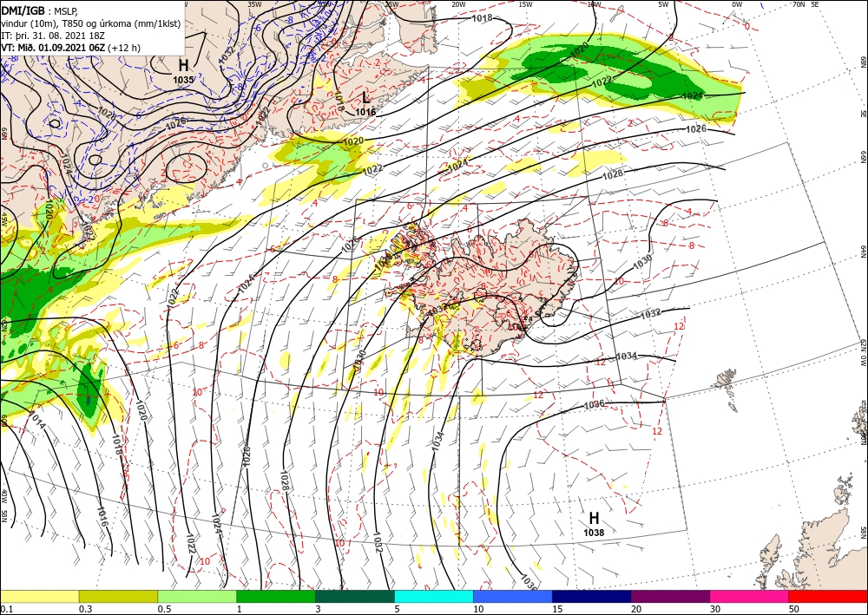Screen dimensions: 868x615
Task: Pick the dark green 3–5 legend swatch
Action: pos(355,596)
